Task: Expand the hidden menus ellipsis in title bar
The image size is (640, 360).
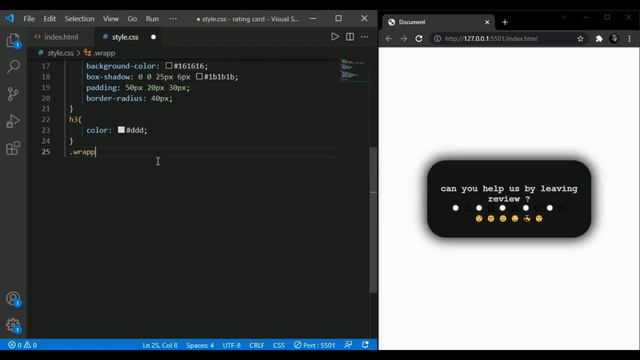Action: pos(173,19)
